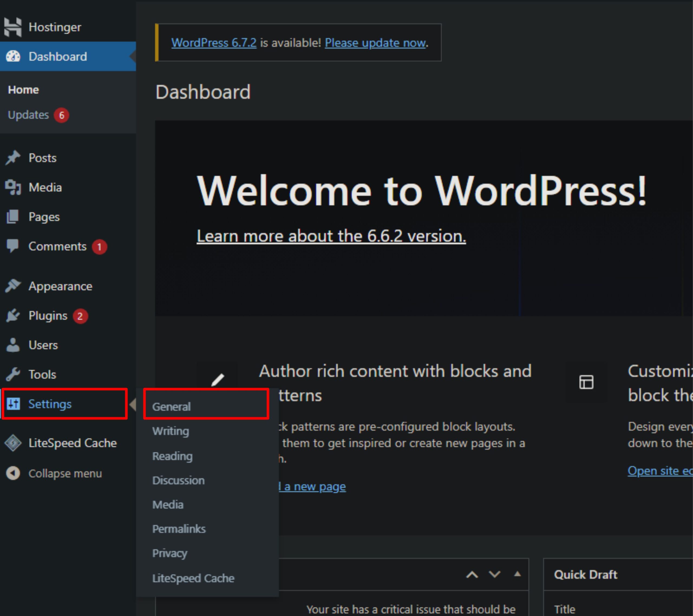Open LiteSpeed Cache in the sidebar

pyautogui.click(x=68, y=443)
